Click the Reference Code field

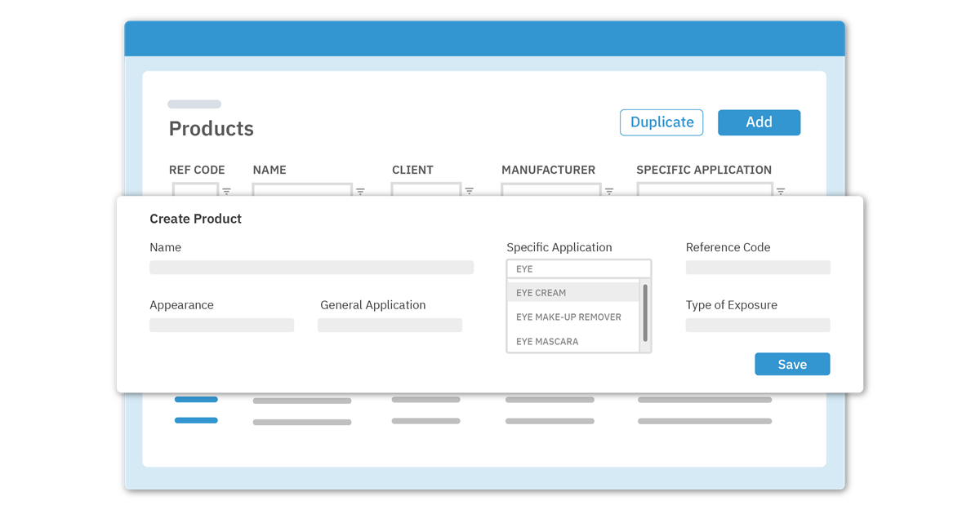[757, 267]
